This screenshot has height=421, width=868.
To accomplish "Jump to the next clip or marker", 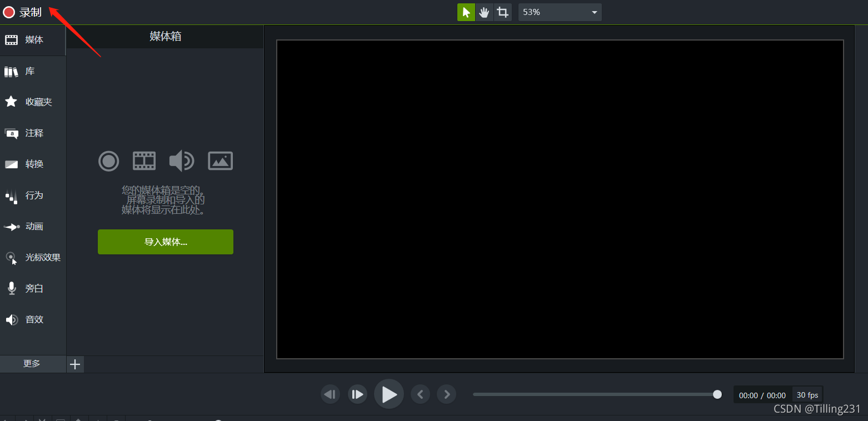I will (x=447, y=394).
